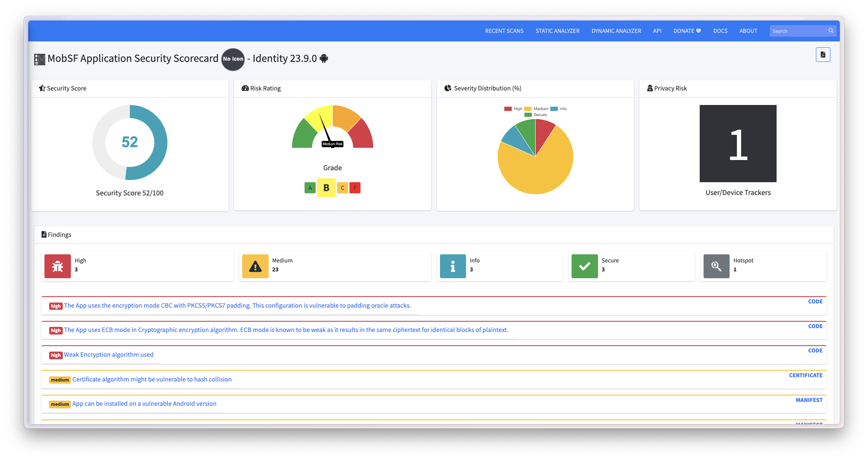The image size is (868, 460).
Task: Click the 'medium' badge on certificate finding
Action: [x=60, y=380]
